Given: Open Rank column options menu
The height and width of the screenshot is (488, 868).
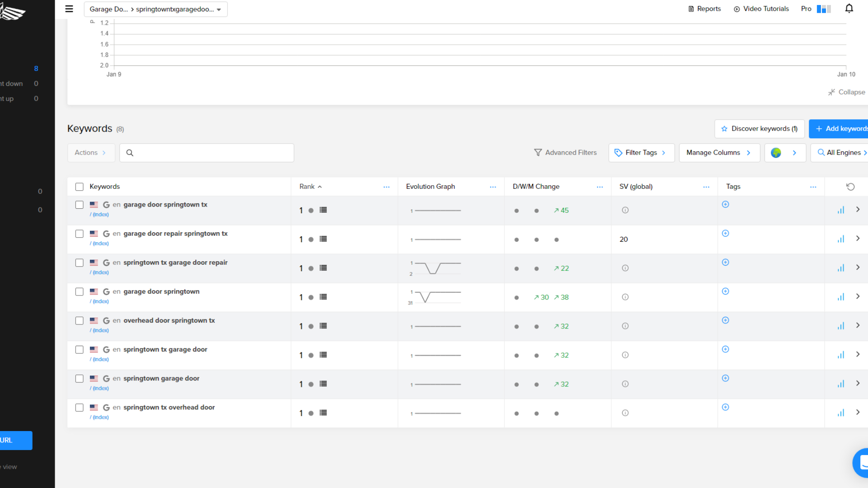Looking at the screenshot, I should pyautogui.click(x=387, y=187).
